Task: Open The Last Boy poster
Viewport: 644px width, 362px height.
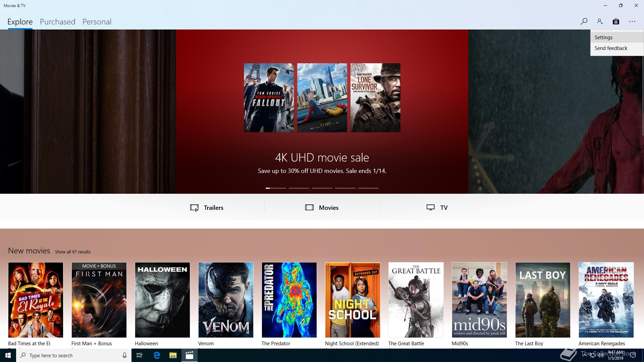Action: pyautogui.click(x=543, y=300)
